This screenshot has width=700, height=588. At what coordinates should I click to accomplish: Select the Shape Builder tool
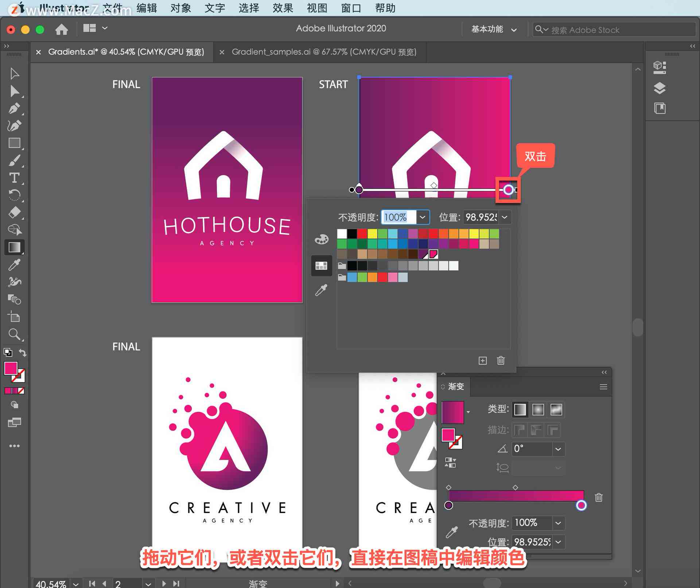pyautogui.click(x=15, y=230)
